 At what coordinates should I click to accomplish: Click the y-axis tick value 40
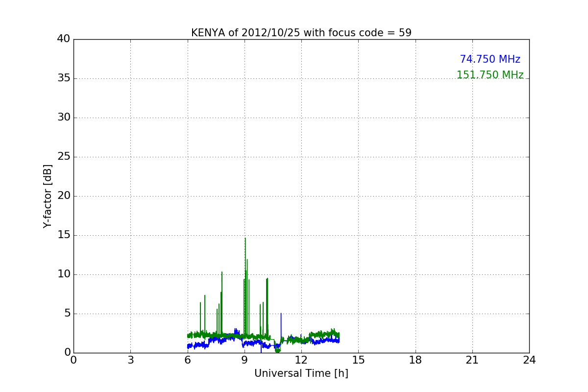pos(64,39)
